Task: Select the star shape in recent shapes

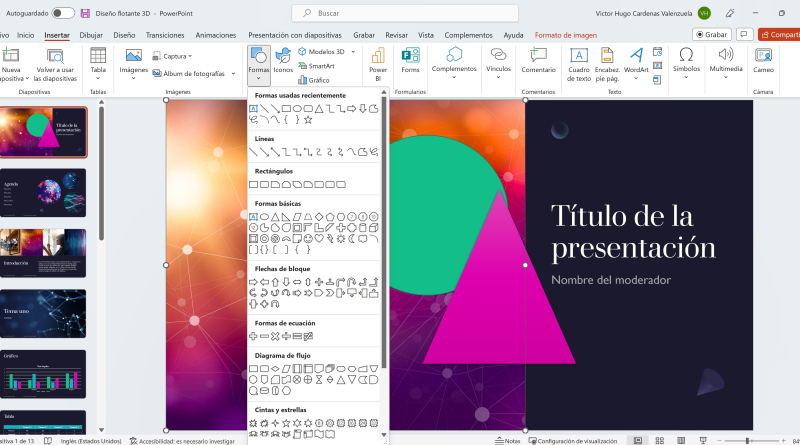Action: click(x=308, y=120)
